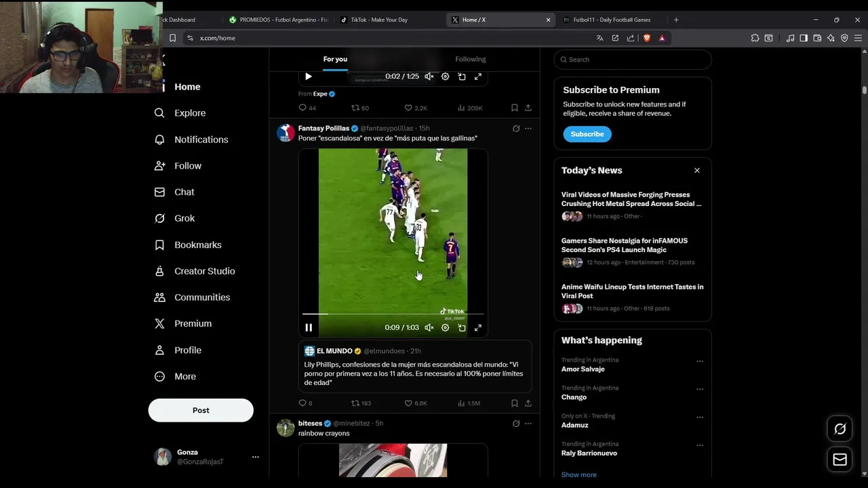Unmute the 0:02 / 1:25 video

pyautogui.click(x=429, y=77)
